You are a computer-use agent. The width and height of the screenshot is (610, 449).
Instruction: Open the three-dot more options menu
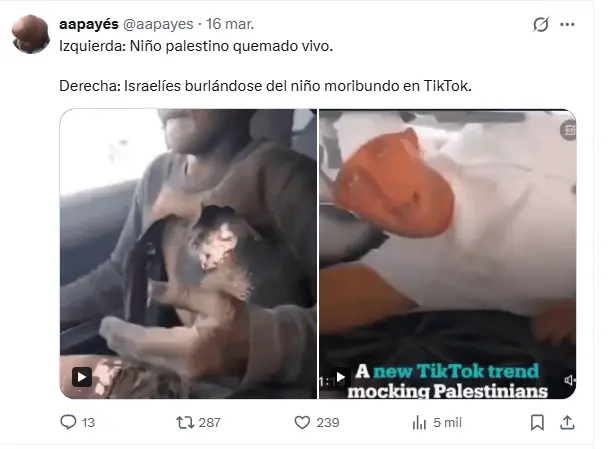[x=567, y=24]
